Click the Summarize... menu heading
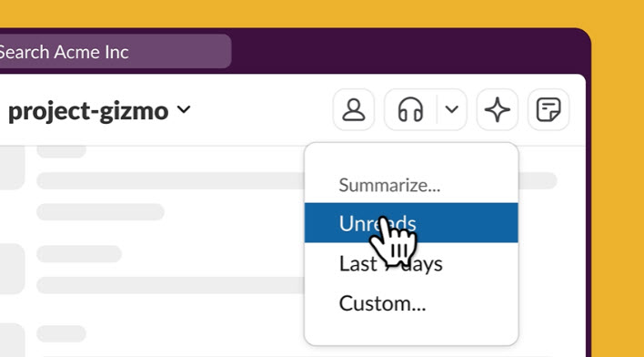The height and width of the screenshot is (357, 644). point(389,185)
